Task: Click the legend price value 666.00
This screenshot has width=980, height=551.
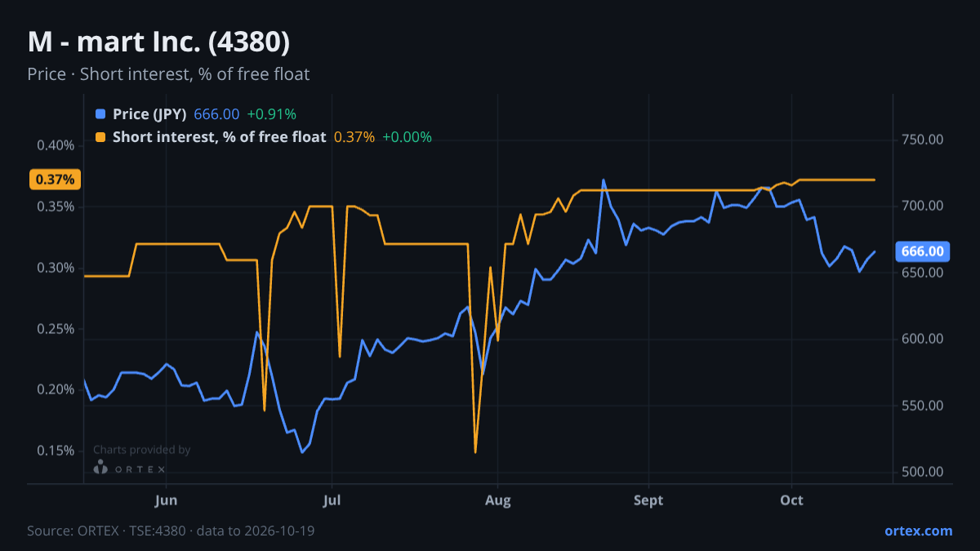Action: (216, 114)
